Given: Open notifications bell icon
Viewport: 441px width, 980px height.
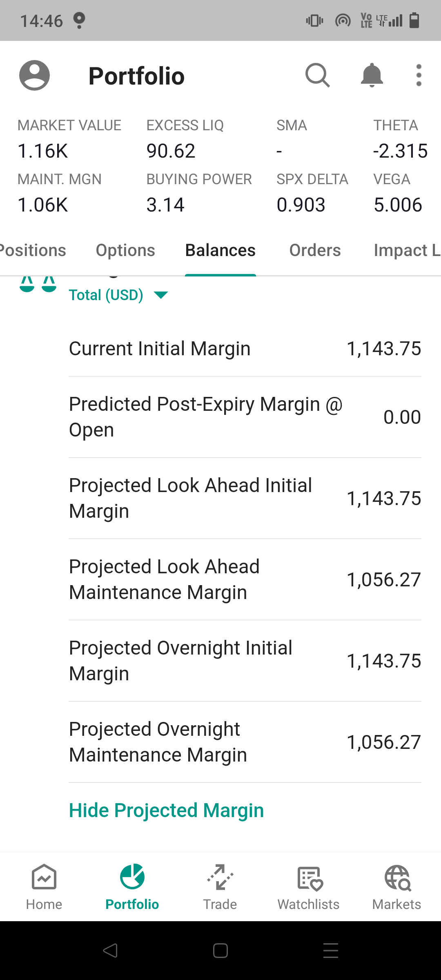Looking at the screenshot, I should [x=372, y=76].
